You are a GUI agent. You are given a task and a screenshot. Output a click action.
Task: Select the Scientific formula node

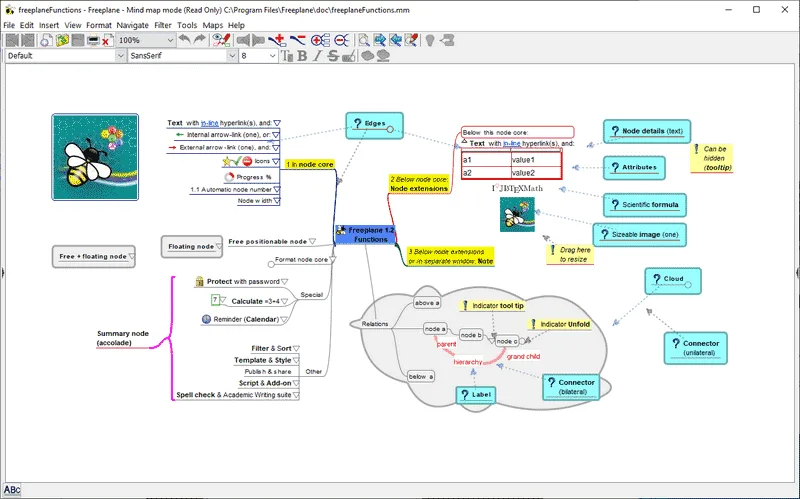pos(645,205)
